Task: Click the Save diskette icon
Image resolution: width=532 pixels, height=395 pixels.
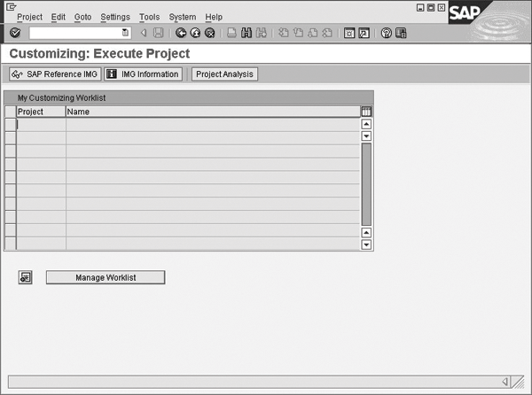Action: pos(158,33)
